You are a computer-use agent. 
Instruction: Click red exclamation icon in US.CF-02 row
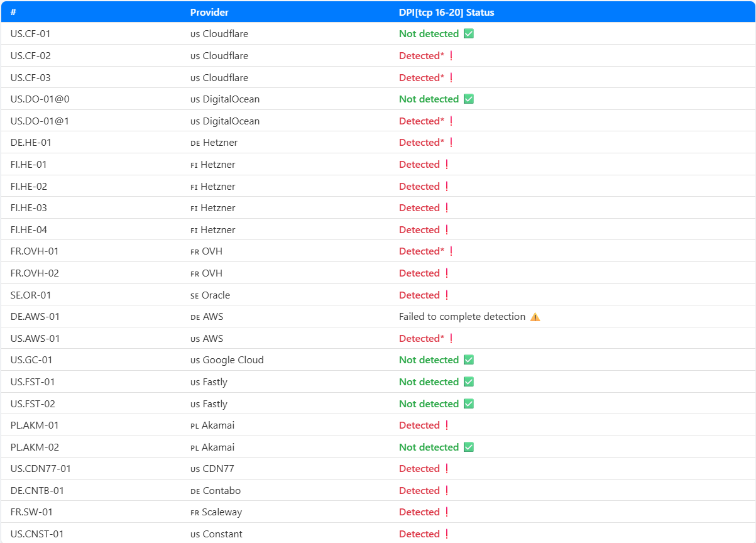(451, 56)
